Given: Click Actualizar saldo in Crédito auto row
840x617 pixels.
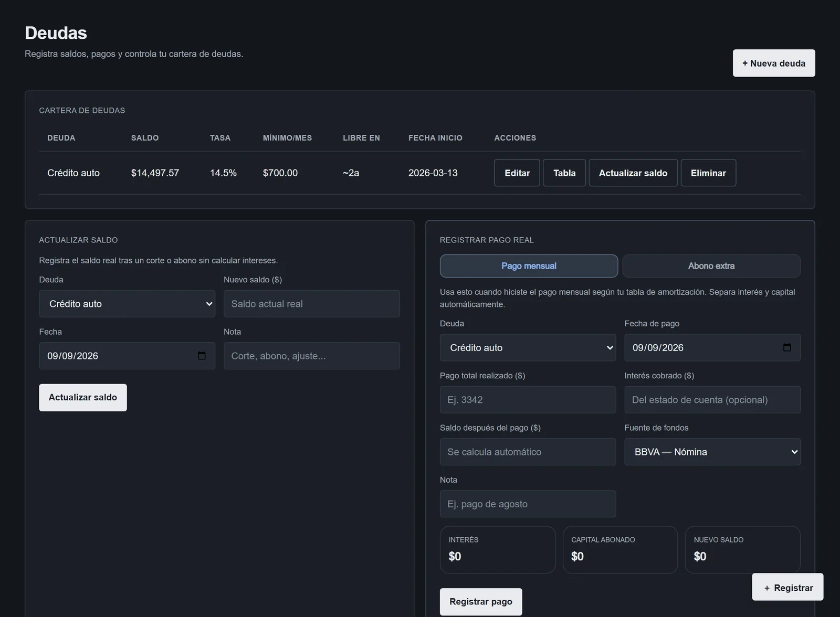Looking at the screenshot, I should click(633, 173).
